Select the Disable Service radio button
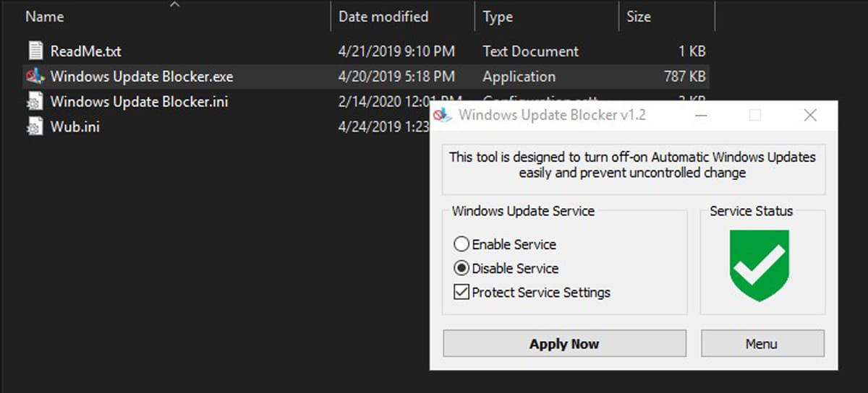This screenshot has width=868, height=393. point(461,268)
